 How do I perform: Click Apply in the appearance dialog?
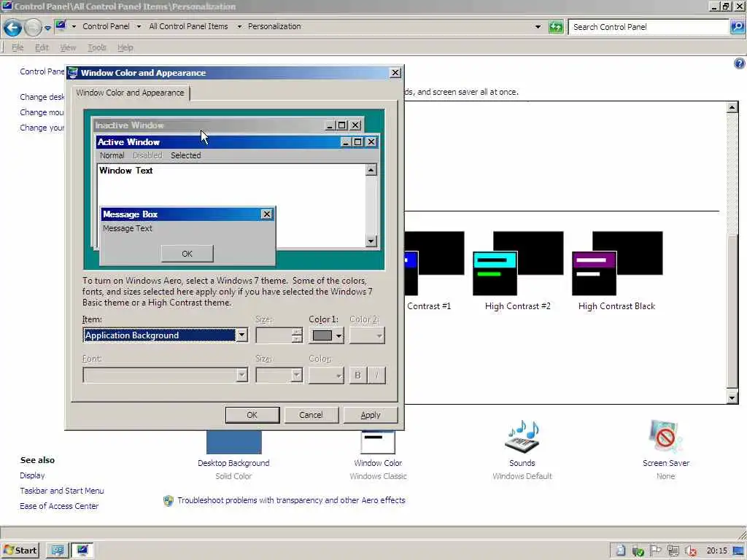(370, 415)
